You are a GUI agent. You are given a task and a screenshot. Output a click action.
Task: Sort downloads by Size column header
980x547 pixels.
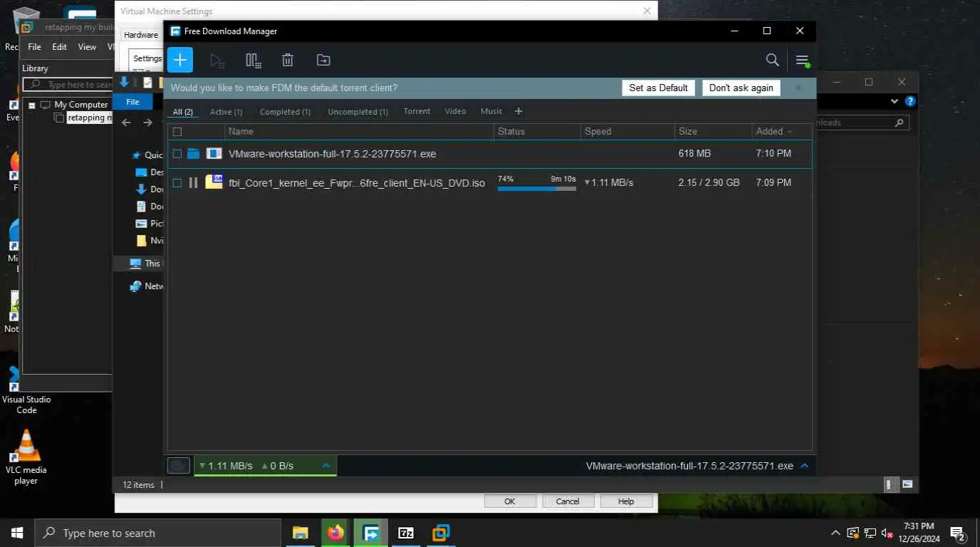point(713,132)
